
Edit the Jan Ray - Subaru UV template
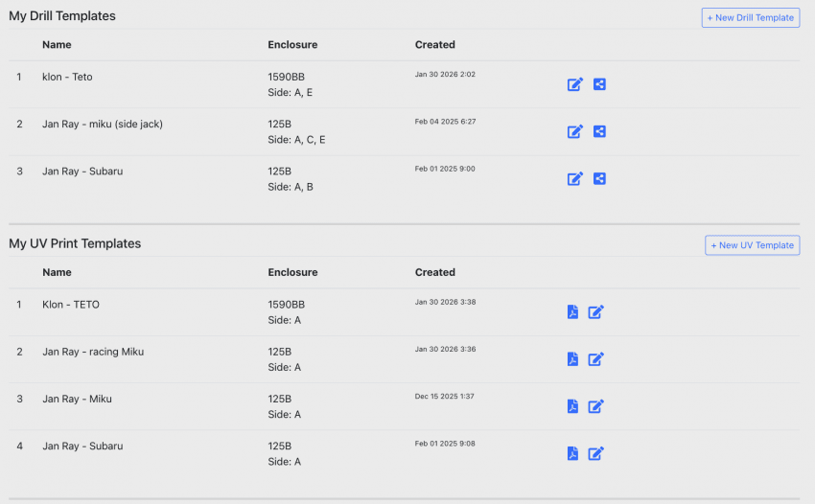tap(595, 453)
